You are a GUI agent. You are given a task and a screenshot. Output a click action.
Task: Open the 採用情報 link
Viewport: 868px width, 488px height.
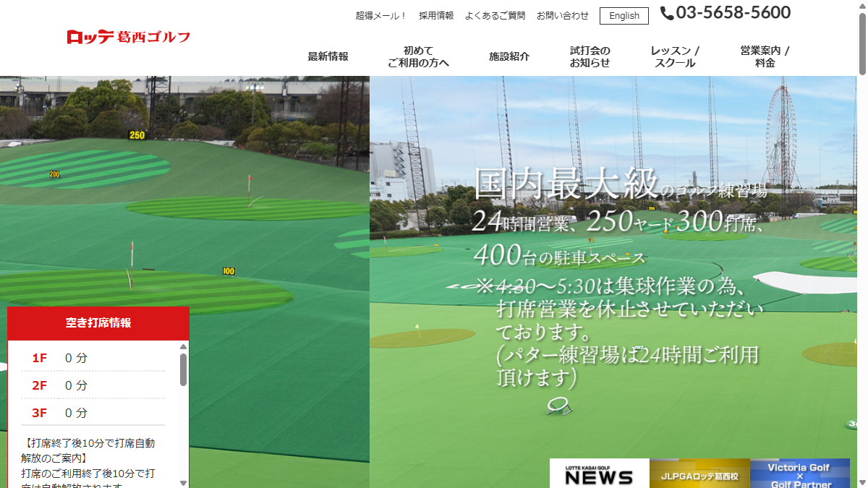[x=436, y=15]
